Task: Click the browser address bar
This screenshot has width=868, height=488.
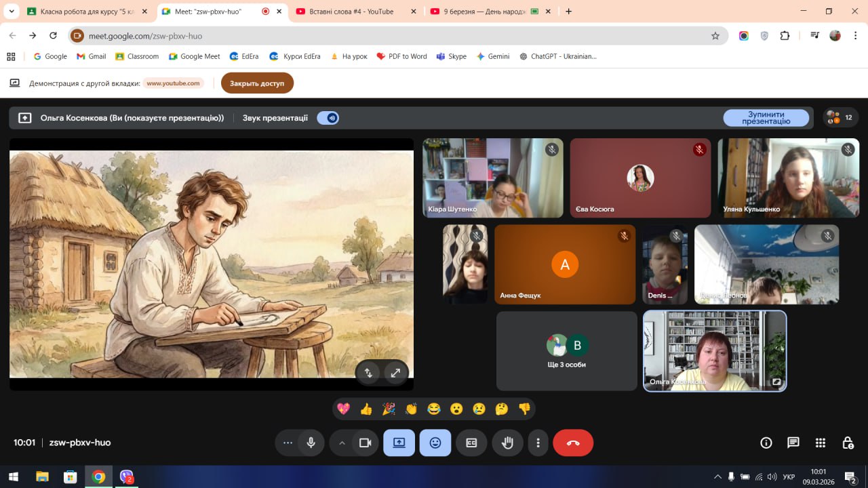Action: tap(393, 36)
